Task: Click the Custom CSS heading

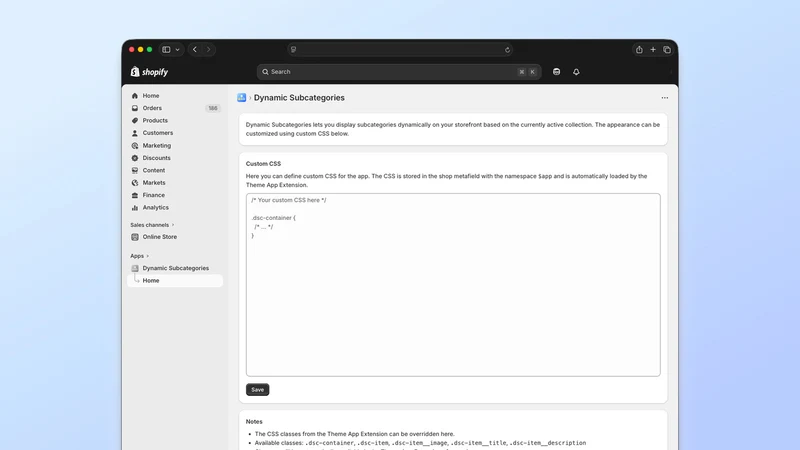Action: [x=263, y=164]
